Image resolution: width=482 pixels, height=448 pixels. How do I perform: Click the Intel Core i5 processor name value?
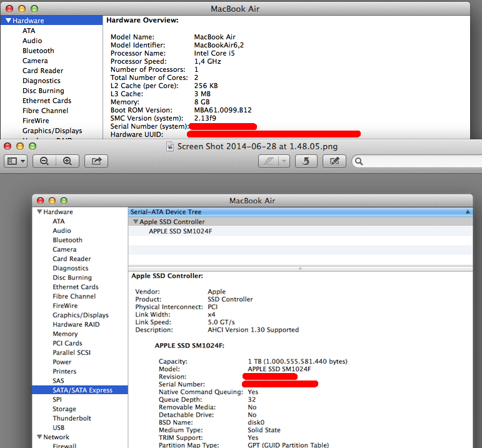(214, 53)
